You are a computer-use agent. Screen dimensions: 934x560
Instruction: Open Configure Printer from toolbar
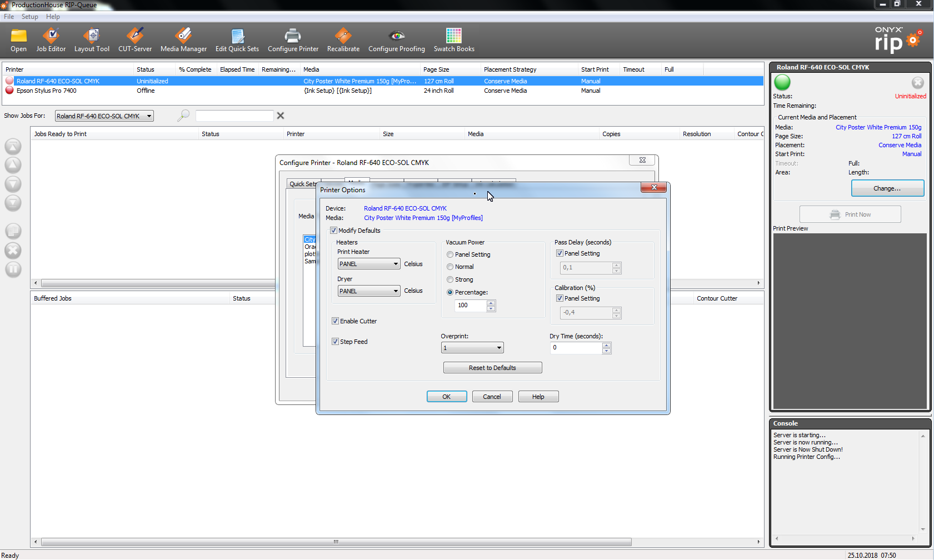click(293, 36)
